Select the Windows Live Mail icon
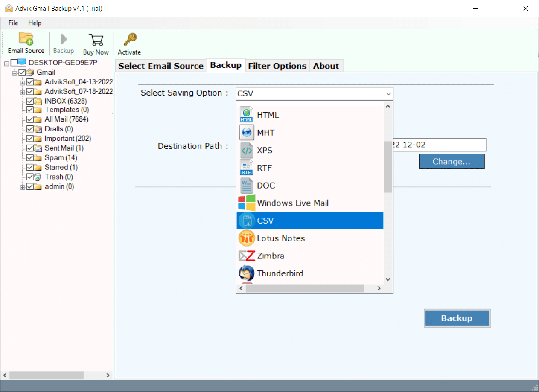 (247, 203)
